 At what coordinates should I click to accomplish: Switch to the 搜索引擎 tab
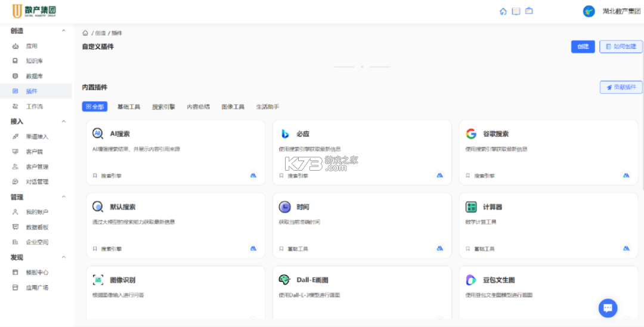[x=163, y=107]
